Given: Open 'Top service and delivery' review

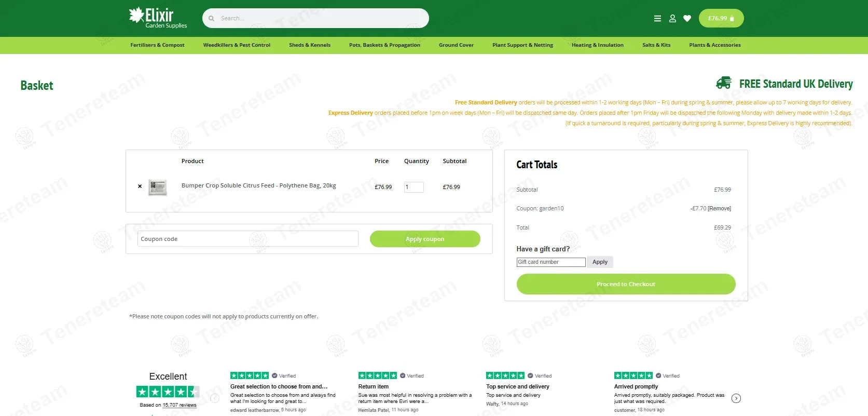Looking at the screenshot, I should [x=518, y=386].
